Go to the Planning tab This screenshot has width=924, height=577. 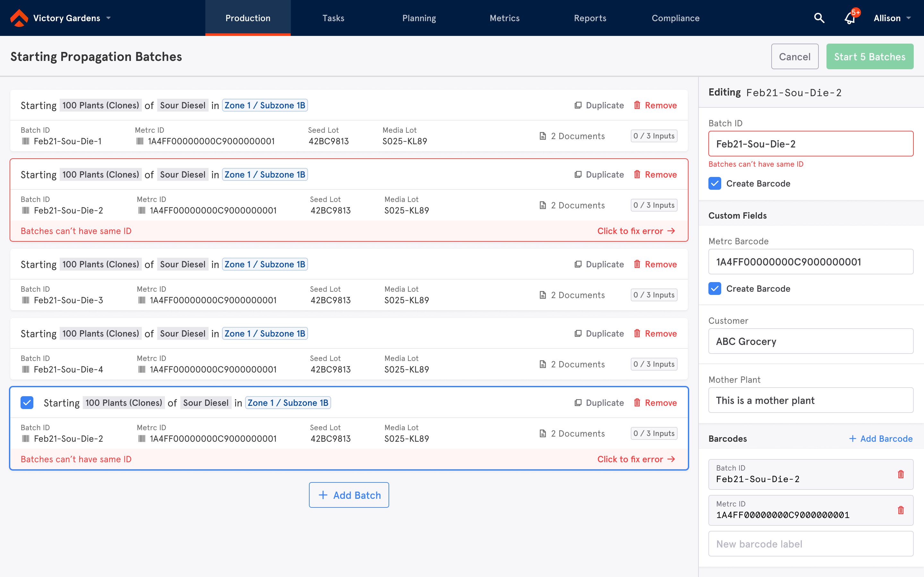point(419,18)
